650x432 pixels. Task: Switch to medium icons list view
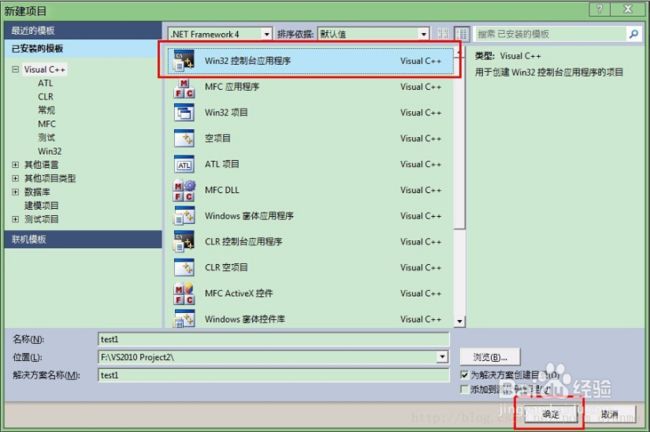tap(461, 34)
